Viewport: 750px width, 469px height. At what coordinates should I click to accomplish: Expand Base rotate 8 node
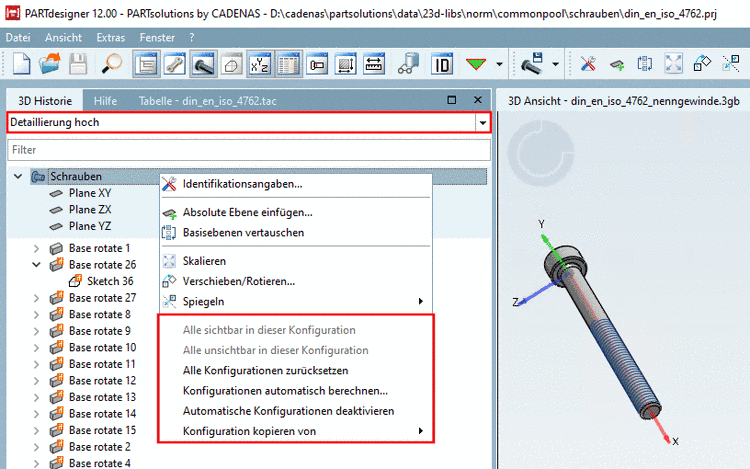coord(36,315)
